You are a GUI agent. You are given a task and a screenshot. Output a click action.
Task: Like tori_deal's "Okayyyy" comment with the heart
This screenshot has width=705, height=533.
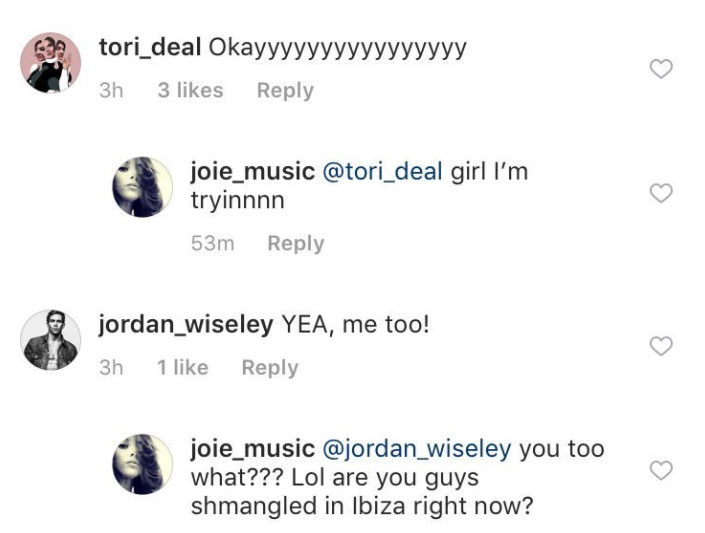661,69
